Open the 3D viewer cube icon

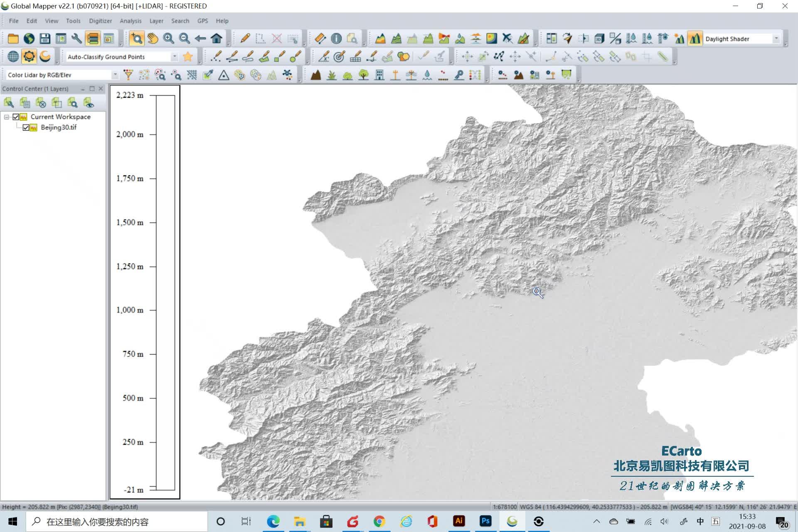pos(599,39)
